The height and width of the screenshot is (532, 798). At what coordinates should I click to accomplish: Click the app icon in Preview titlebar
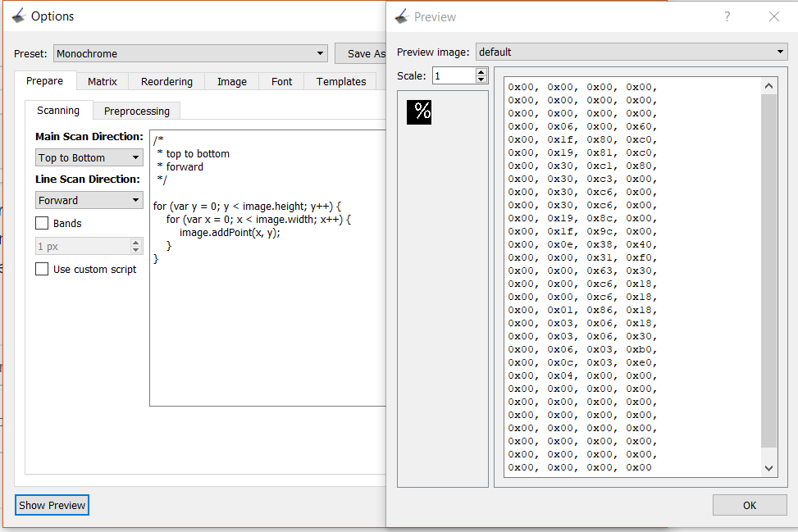click(402, 16)
